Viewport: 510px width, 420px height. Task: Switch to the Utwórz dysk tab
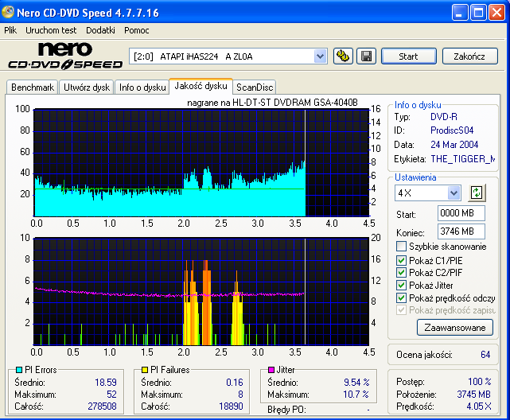[x=87, y=87]
